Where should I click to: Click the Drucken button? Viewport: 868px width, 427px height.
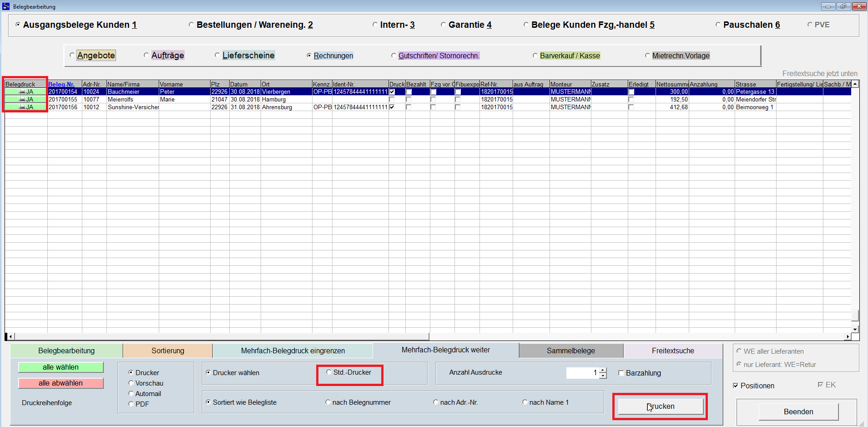[x=661, y=407]
